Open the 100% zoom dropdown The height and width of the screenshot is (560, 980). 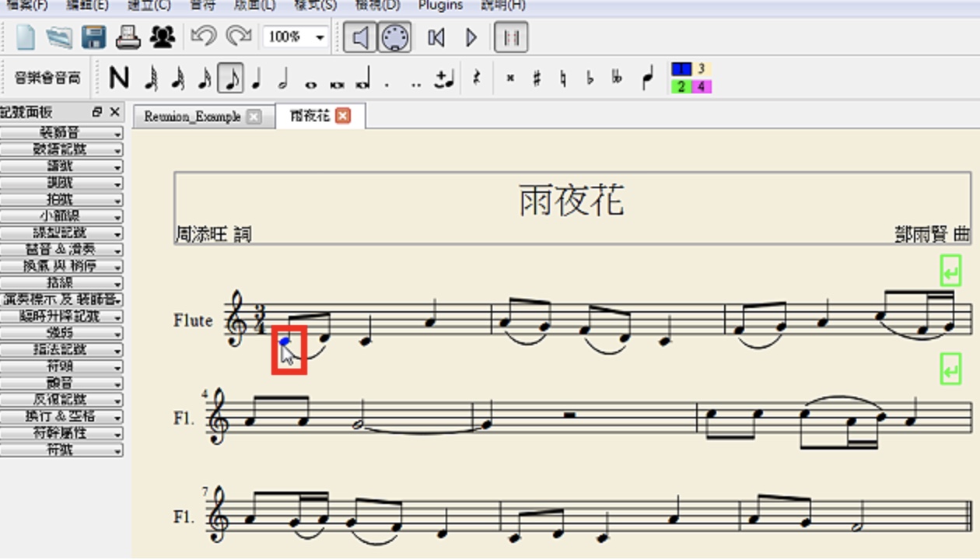click(296, 37)
